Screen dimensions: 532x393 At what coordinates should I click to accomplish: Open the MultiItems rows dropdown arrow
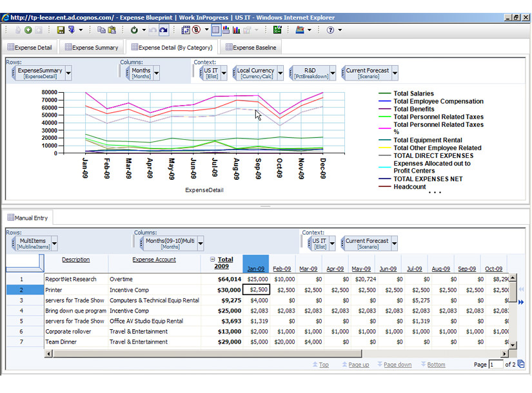54,244
